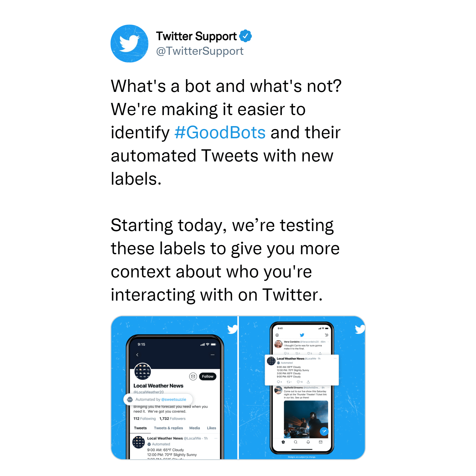Click the blue verified badge
The width and height of the screenshot is (476, 476).
245,36
